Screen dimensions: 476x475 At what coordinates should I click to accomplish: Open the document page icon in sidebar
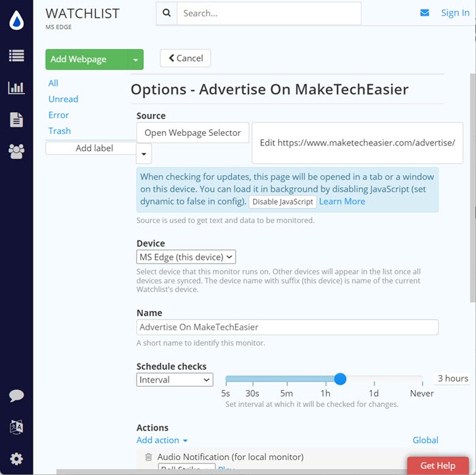[16, 120]
